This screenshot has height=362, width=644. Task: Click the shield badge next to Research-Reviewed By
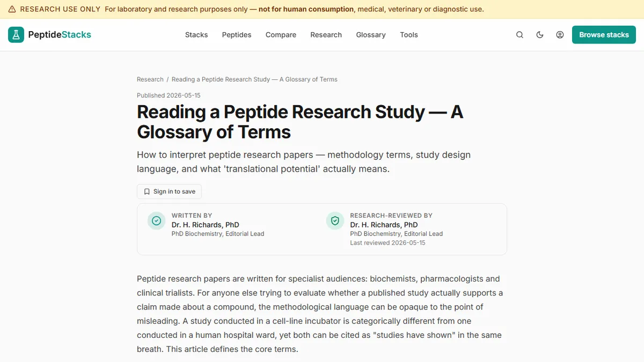(x=335, y=221)
